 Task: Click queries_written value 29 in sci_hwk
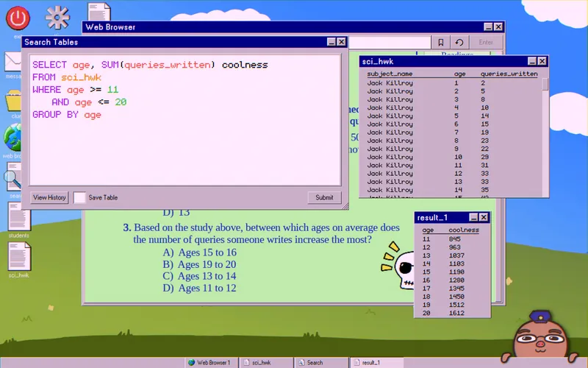pyautogui.click(x=484, y=157)
